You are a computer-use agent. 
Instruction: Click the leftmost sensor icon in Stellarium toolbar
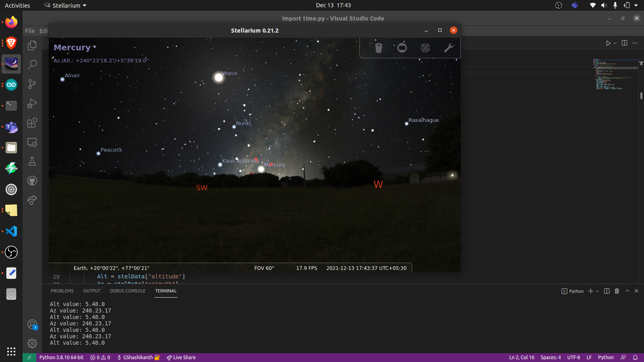click(x=378, y=48)
